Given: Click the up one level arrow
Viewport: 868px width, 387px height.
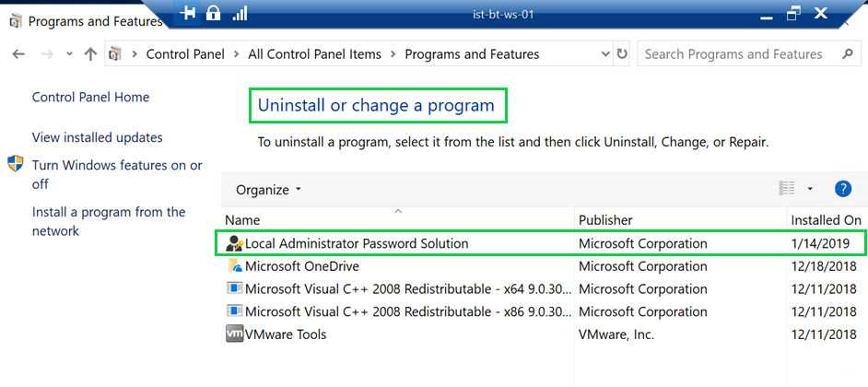Looking at the screenshot, I should tap(90, 54).
